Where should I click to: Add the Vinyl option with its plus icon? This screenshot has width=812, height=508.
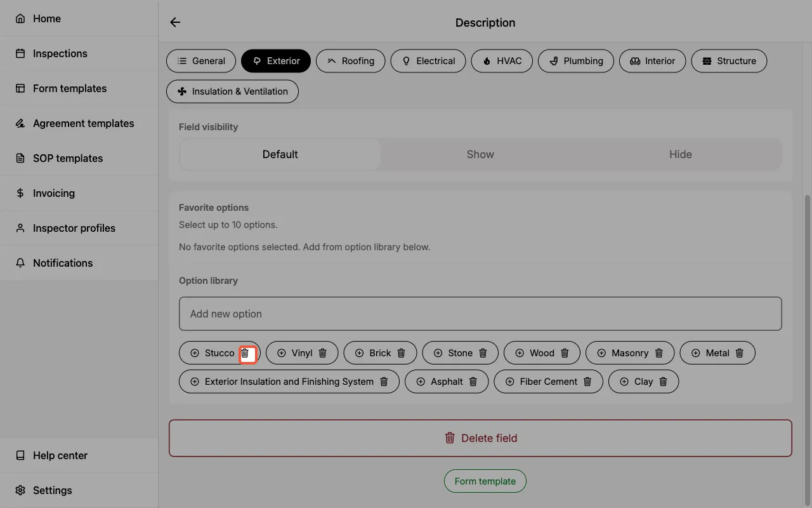click(282, 352)
